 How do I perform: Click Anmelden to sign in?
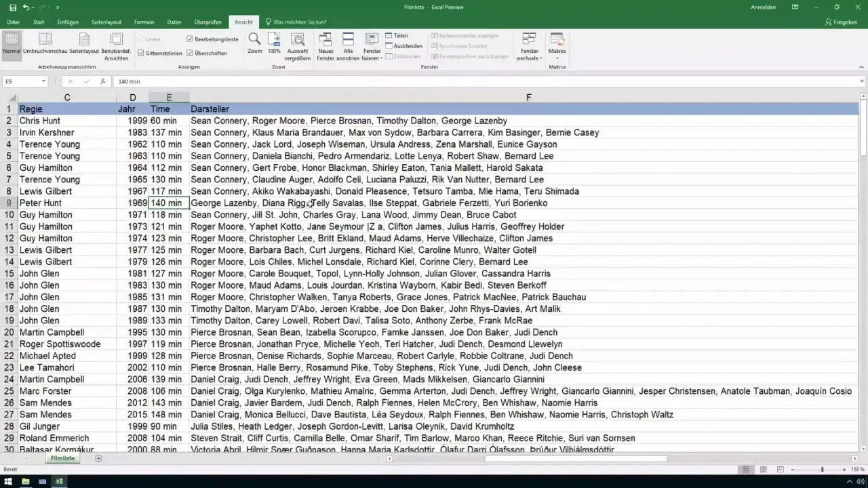pos(763,7)
